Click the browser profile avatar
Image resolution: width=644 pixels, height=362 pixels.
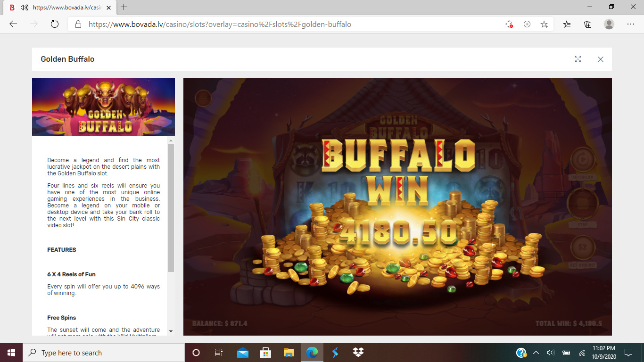click(x=609, y=25)
